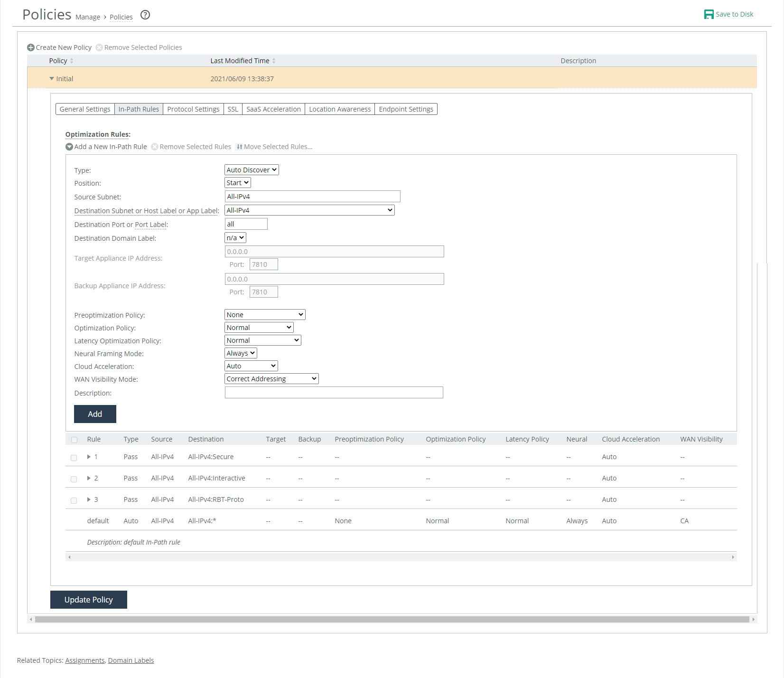784x678 pixels.
Task: Click the Description column header
Action: (578, 61)
